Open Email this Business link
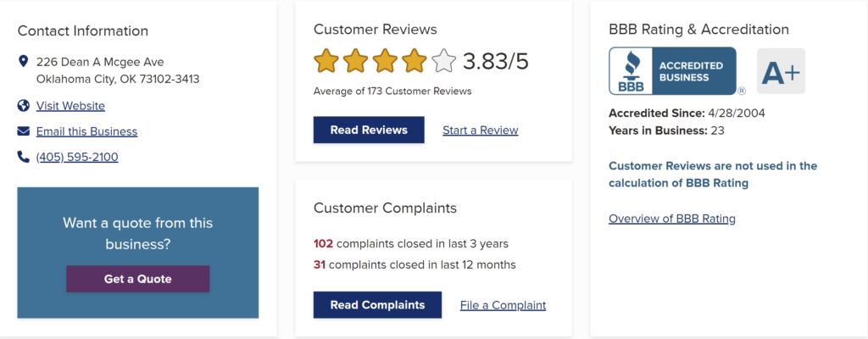 click(87, 132)
